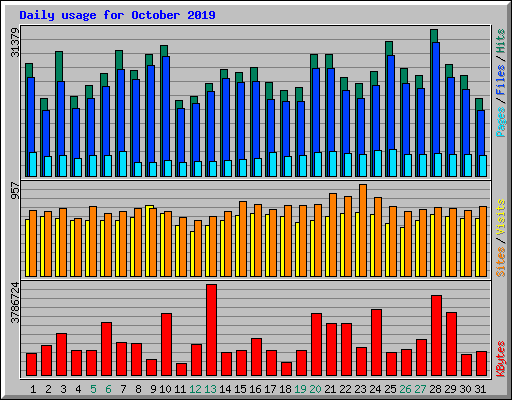Click the tallest red KBytes bar for day 13
512x400 pixels.
211,330
